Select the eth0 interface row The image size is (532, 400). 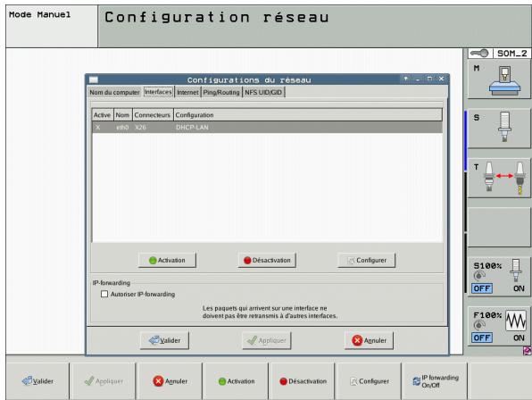tap(268, 127)
